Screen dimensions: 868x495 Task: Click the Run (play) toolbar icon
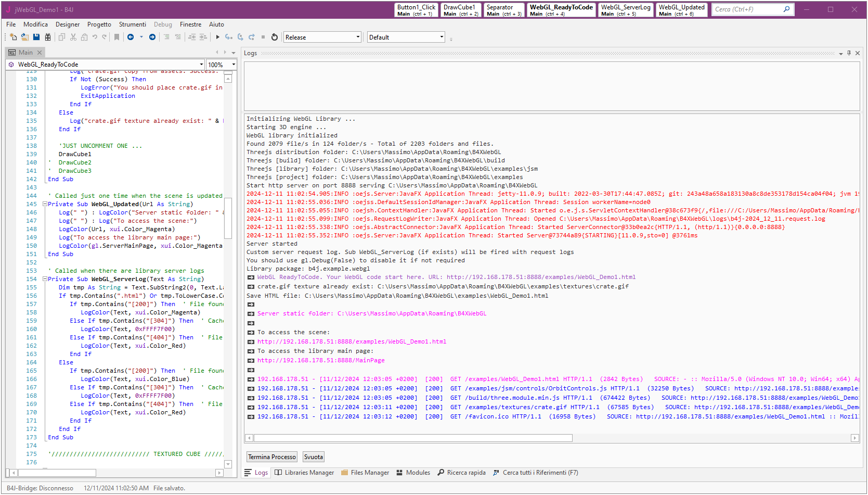tap(218, 37)
